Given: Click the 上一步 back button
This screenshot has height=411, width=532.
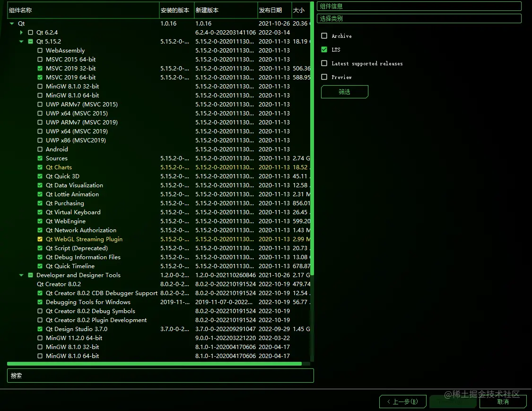Looking at the screenshot, I should click(x=402, y=401).
